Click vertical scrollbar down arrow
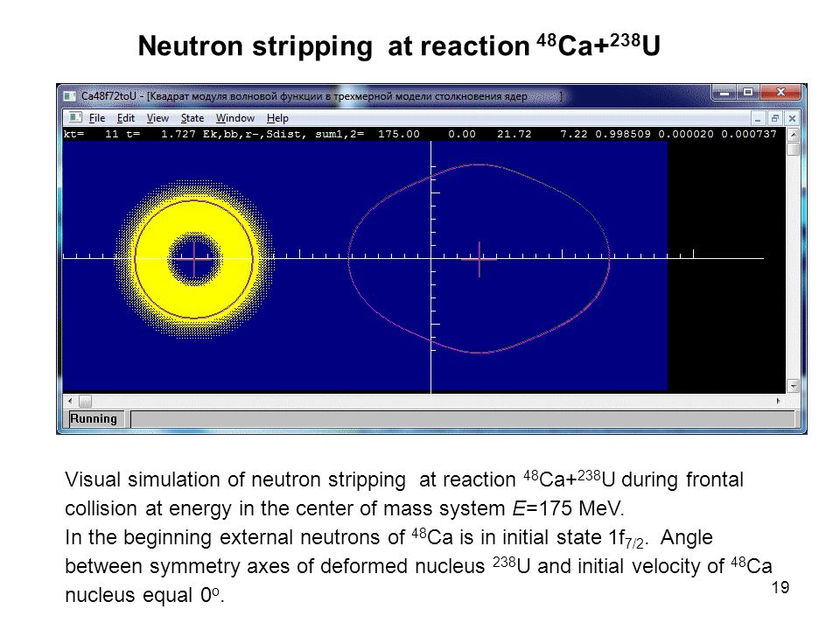The width and height of the screenshot is (840, 630). [x=794, y=385]
